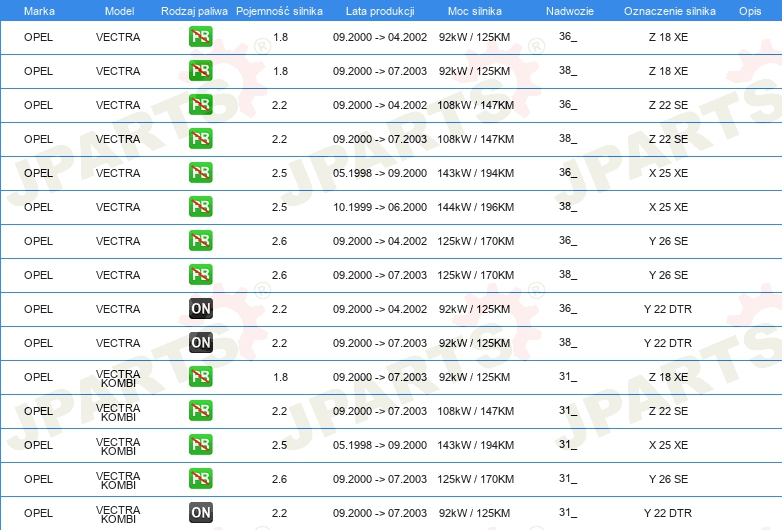Image resolution: width=782 pixels, height=530 pixels.
Task: Select '09.2000 -> 07.2003' in Z 18 XE 38_ row
Action: pyautogui.click(x=380, y=71)
